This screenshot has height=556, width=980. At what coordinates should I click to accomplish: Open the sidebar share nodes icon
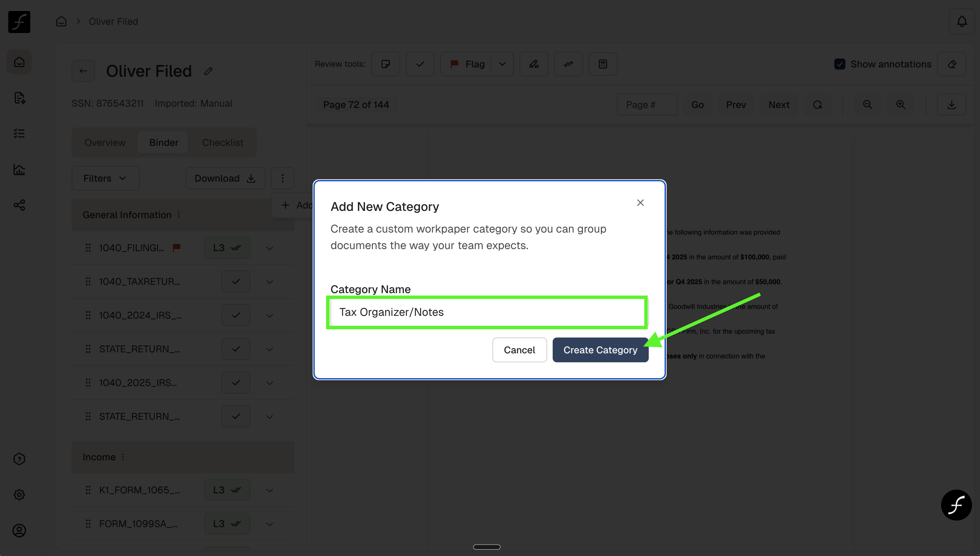(x=19, y=205)
